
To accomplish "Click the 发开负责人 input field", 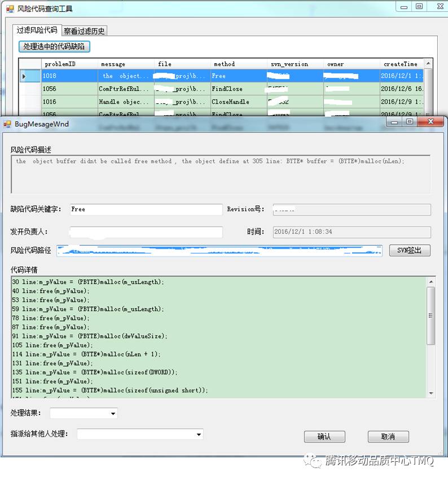I will pos(146,232).
